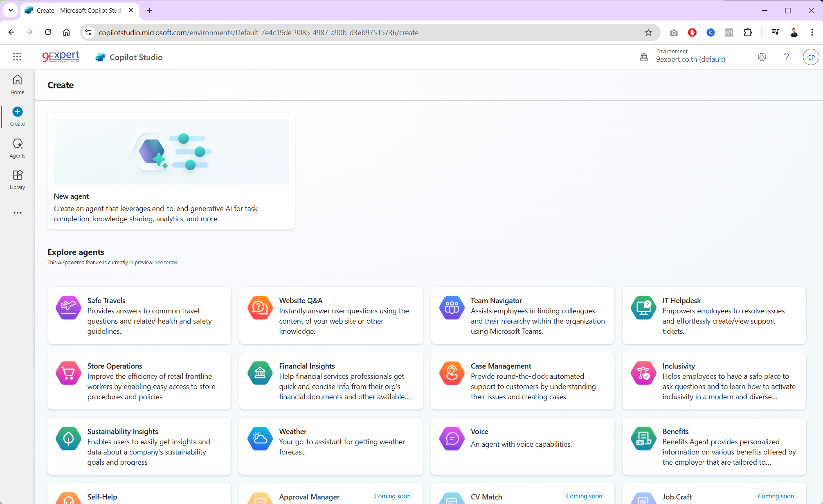Click inside the browser address bar
The width and height of the screenshot is (823, 504).
(286, 32)
